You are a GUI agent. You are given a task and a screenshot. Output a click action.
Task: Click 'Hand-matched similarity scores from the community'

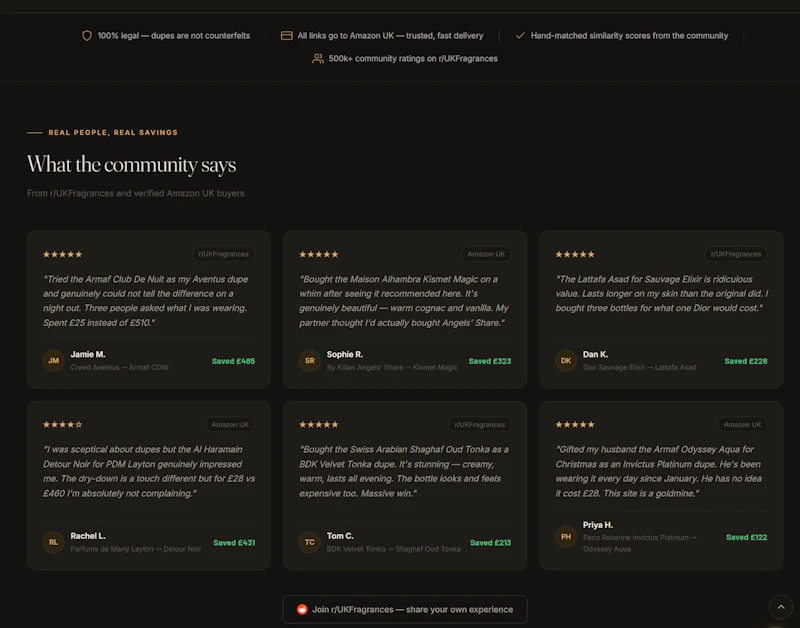point(630,36)
